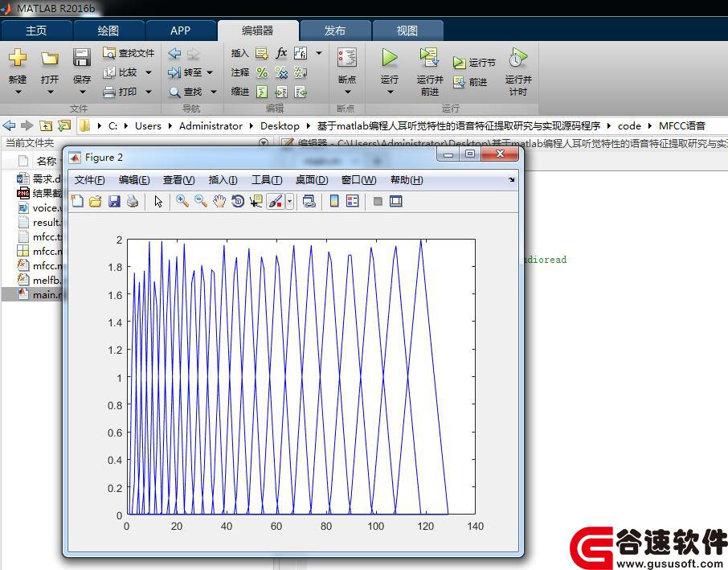Click the Hide Plot Tools icon
The width and height of the screenshot is (728, 570).
[378, 201]
